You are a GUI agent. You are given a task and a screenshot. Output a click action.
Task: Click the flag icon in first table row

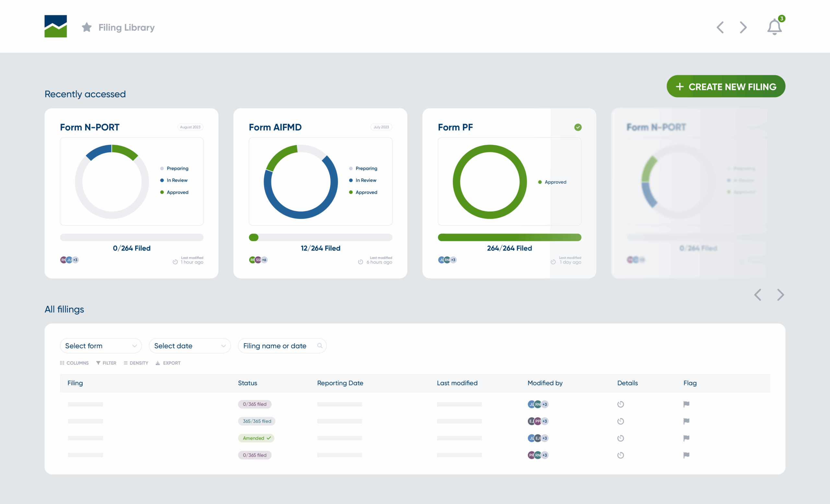coord(686,404)
